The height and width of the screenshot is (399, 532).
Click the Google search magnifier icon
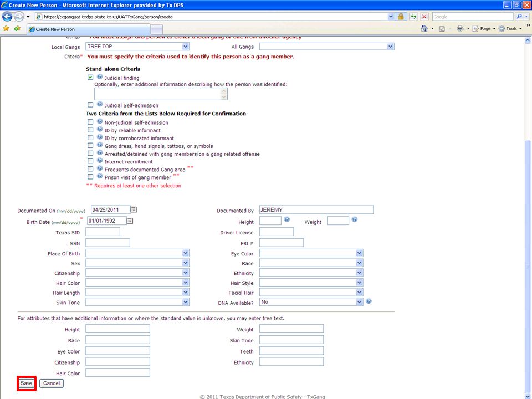coord(519,16)
